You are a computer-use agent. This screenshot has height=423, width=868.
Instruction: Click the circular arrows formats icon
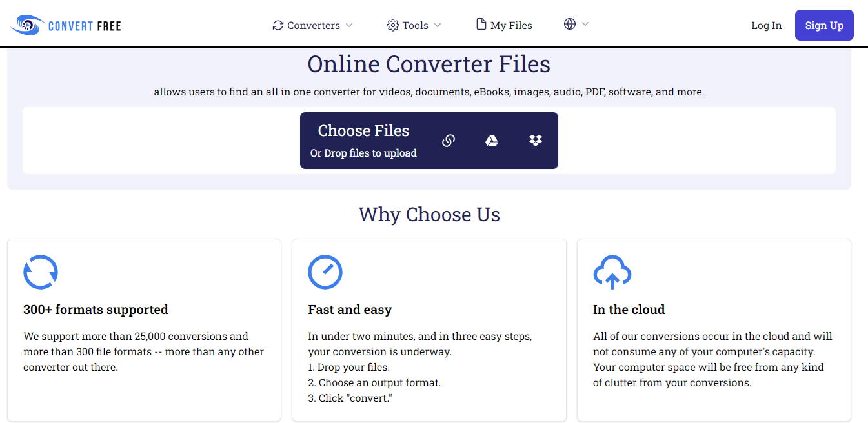point(41,272)
